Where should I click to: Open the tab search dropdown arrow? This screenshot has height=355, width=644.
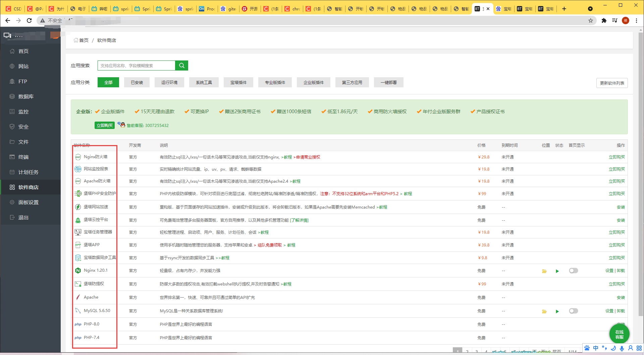coord(590,9)
